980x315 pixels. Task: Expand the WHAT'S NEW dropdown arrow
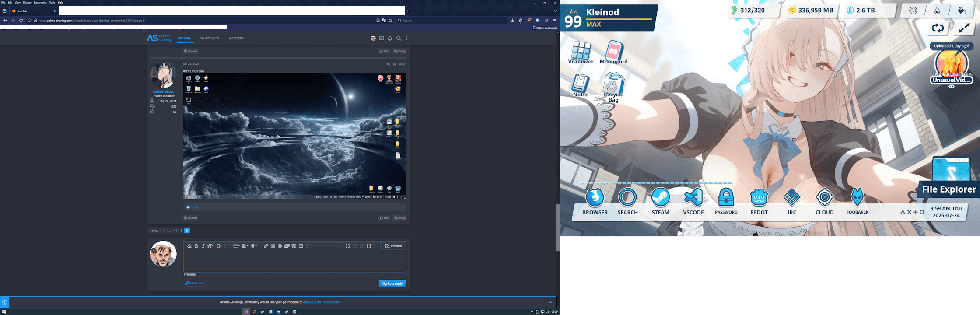coord(222,38)
